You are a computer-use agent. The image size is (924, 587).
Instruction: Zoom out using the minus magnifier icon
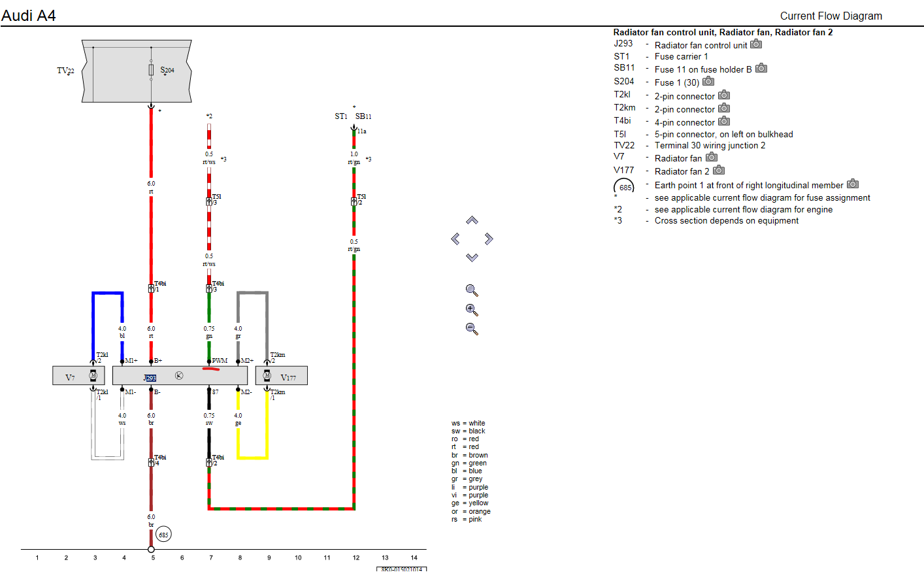(x=472, y=329)
